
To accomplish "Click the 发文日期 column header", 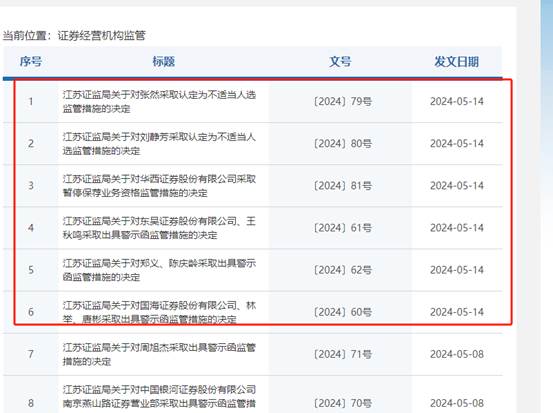I will click(456, 62).
